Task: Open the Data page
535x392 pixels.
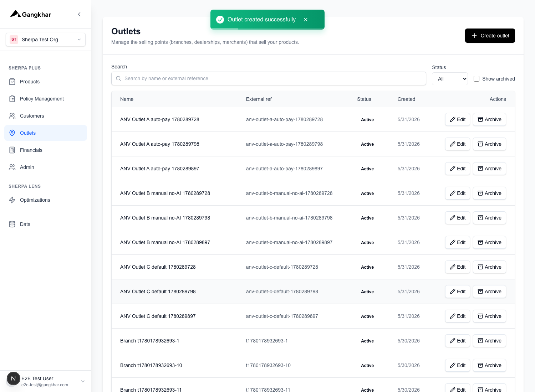Action: [x=46, y=224]
